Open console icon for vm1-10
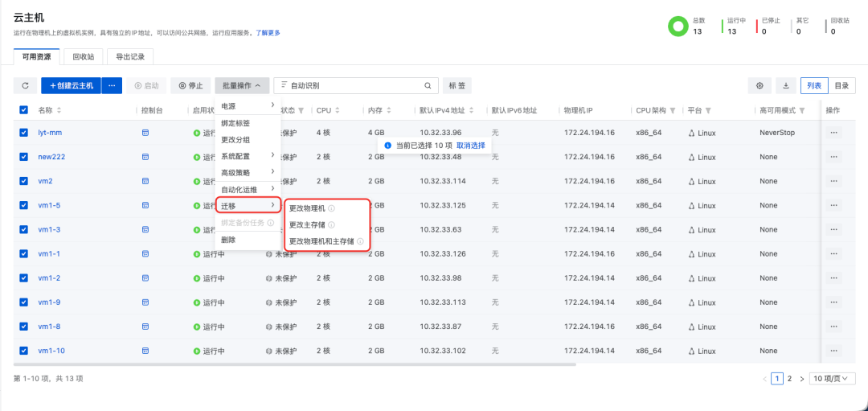The image size is (868, 411). tap(145, 351)
